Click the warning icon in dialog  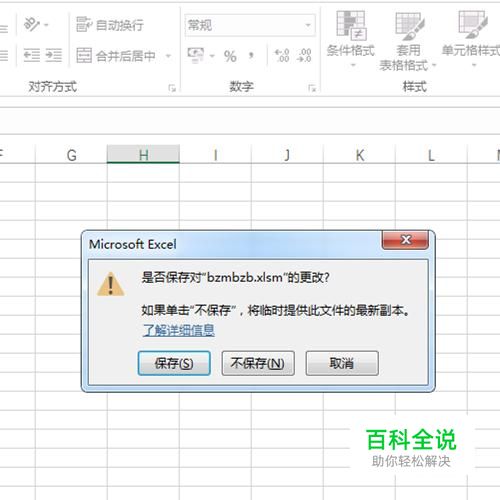[111, 284]
